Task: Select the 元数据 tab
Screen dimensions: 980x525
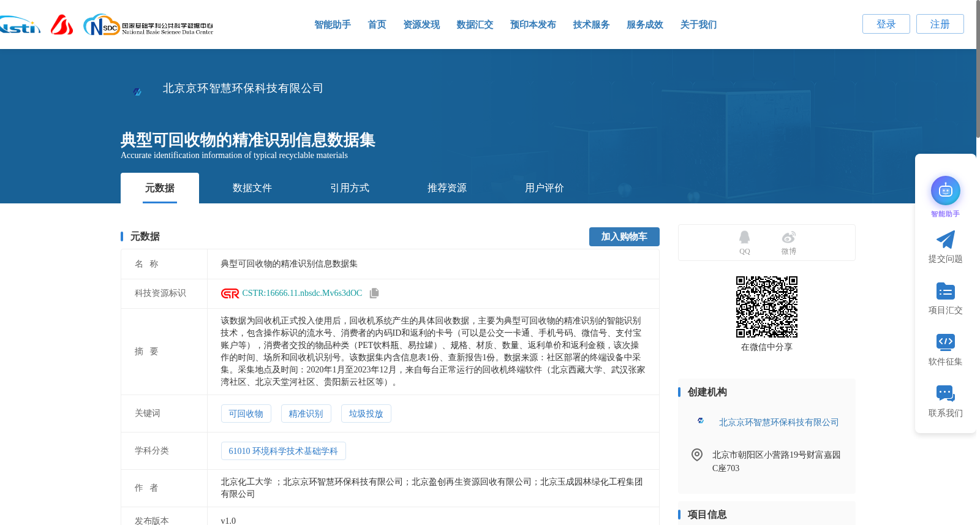Action: (160, 188)
